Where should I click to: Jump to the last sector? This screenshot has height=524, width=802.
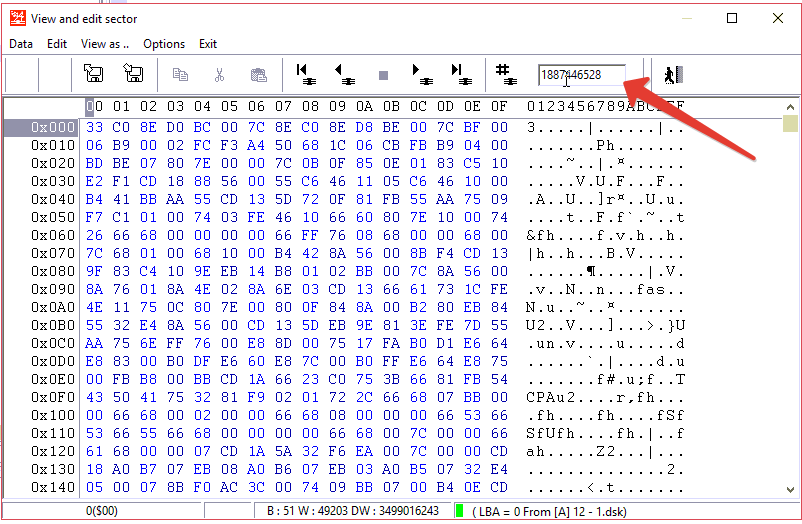tap(460, 74)
